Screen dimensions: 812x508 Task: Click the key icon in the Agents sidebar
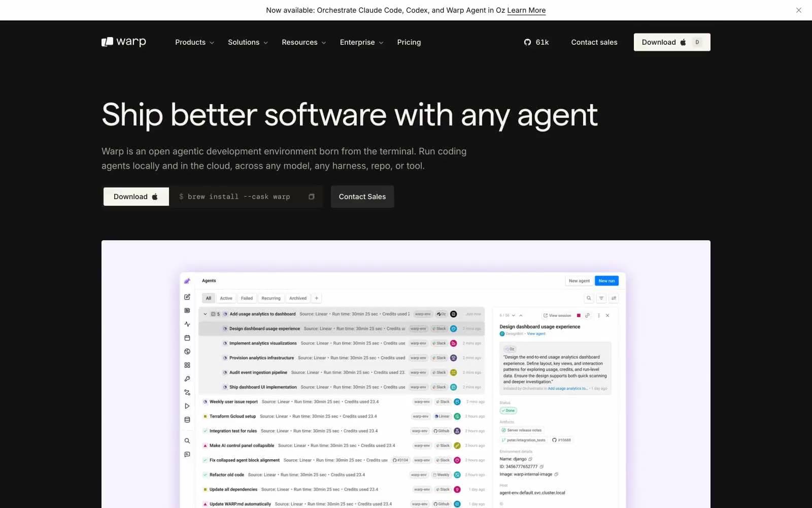coord(187,379)
